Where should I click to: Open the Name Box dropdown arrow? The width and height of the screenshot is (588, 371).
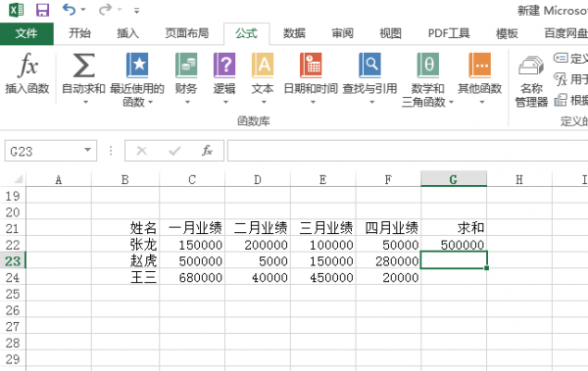(x=88, y=150)
